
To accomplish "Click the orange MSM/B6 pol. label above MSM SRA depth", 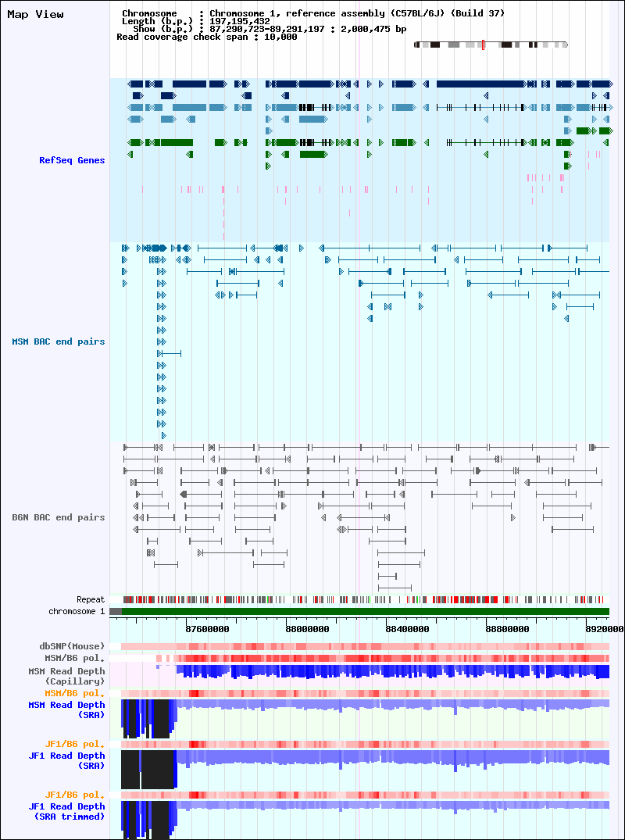I will (x=74, y=693).
